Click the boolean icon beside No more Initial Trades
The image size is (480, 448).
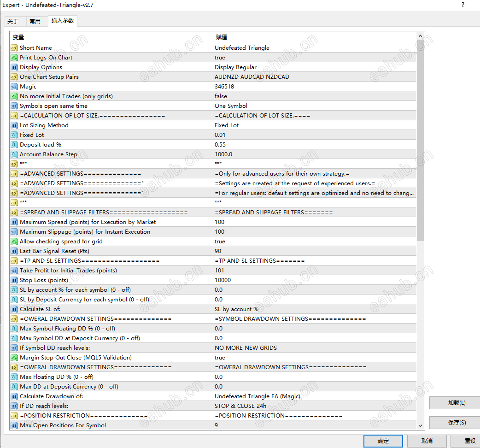coord(14,96)
